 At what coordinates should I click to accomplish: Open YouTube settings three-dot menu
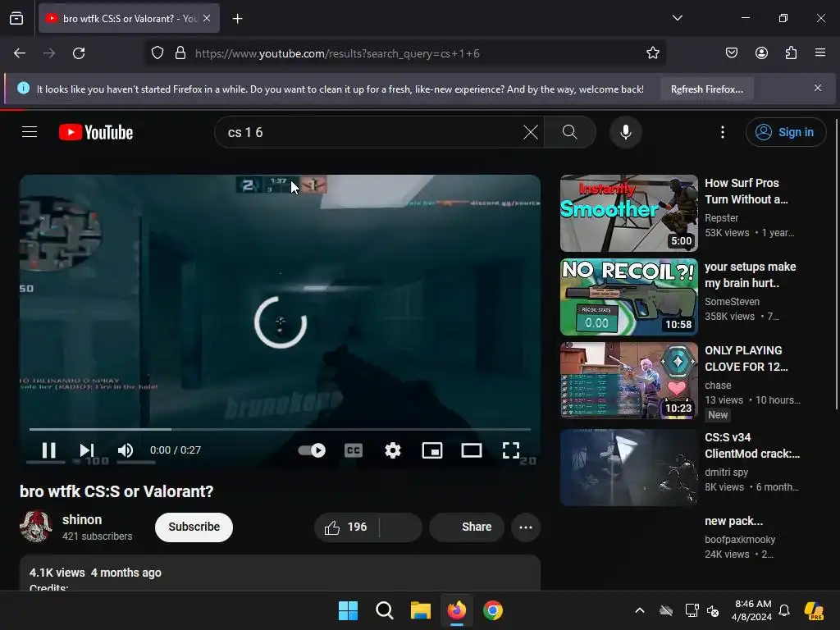723,132
